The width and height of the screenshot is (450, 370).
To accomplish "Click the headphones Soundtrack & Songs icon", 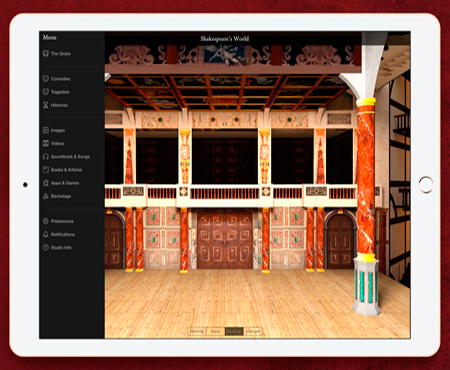I will coord(46,156).
